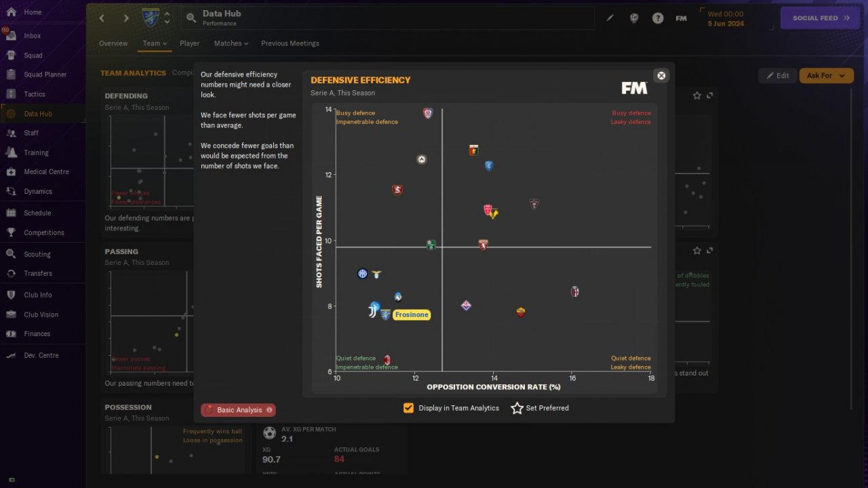Select the Udinese badge on the chart
868x488 pixels.
click(421, 159)
